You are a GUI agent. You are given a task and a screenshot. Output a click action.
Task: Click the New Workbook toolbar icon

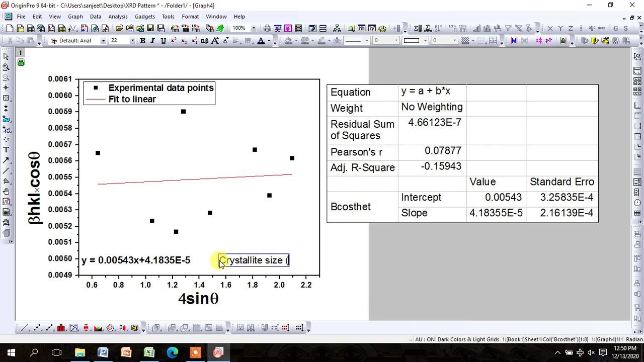coord(31,29)
